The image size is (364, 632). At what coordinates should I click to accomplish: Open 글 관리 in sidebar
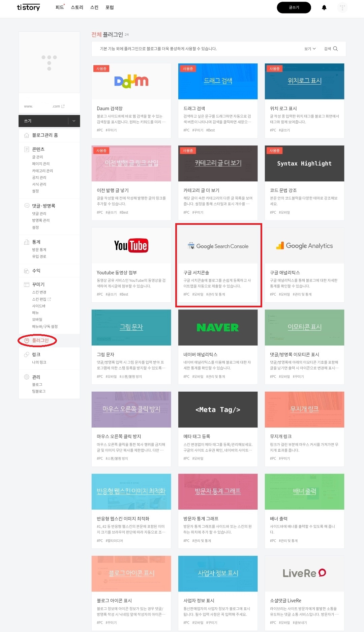[37, 157]
